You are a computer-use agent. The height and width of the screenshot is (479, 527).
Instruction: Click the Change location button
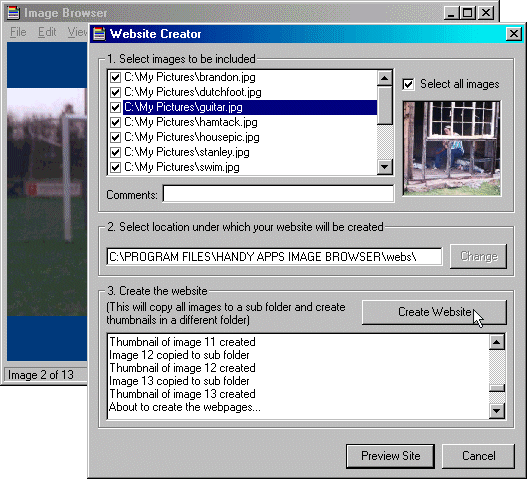[x=478, y=256]
